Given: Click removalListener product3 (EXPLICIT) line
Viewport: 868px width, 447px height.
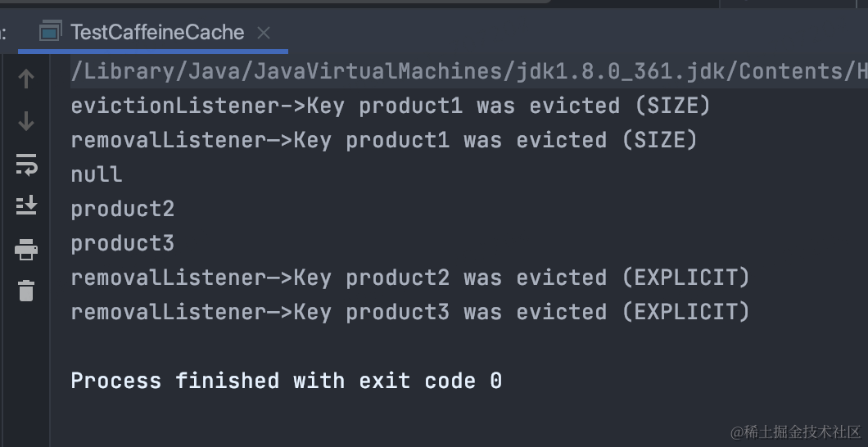Looking at the screenshot, I should pyautogui.click(x=410, y=312).
